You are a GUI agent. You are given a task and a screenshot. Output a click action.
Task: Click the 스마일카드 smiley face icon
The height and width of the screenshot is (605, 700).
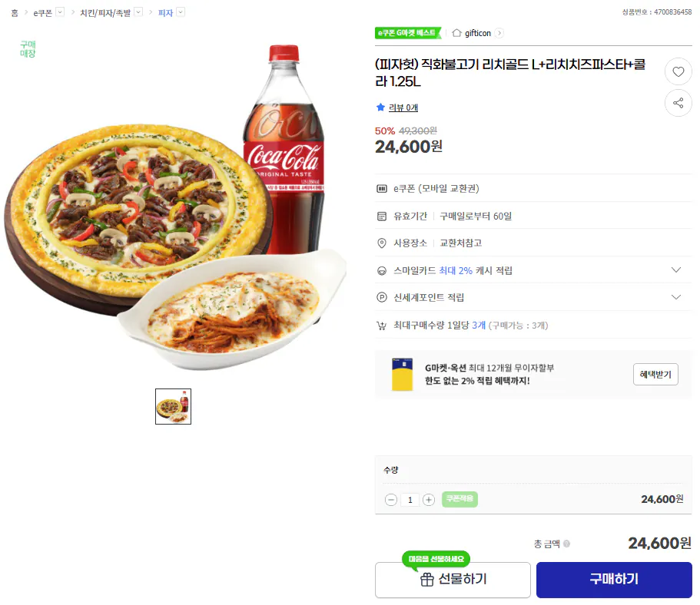(x=381, y=269)
